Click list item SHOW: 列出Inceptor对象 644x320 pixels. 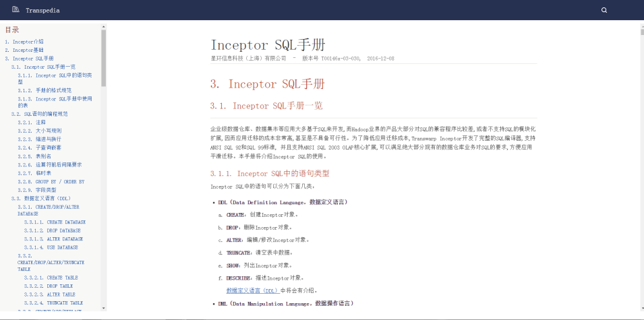[x=260, y=265]
